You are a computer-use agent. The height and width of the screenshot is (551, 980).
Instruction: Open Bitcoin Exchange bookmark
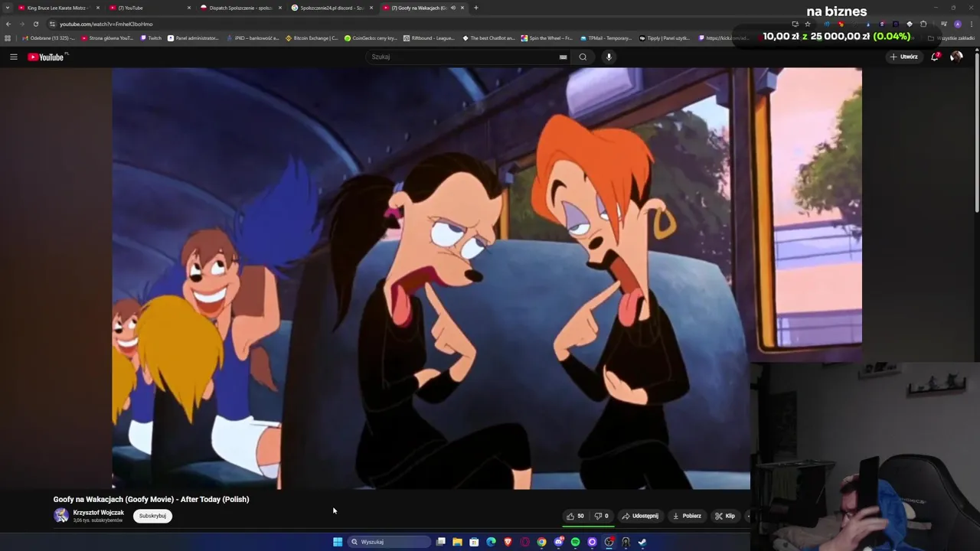[x=312, y=37]
